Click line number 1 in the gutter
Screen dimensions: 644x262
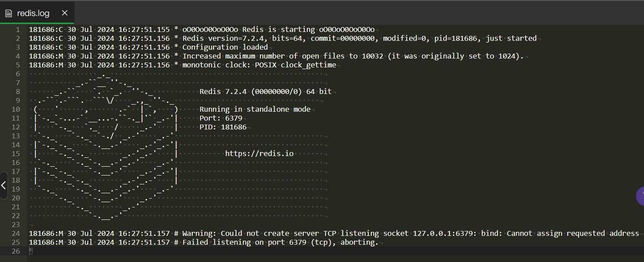(x=18, y=29)
